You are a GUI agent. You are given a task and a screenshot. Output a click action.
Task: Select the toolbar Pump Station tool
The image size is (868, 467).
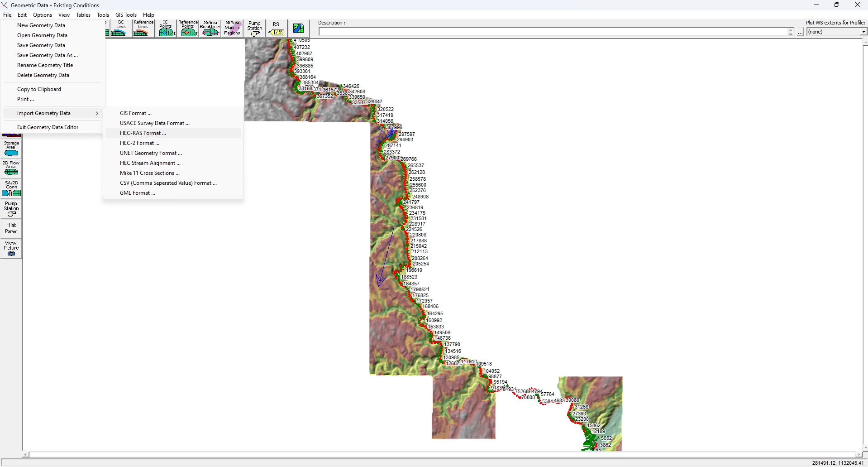click(254, 28)
